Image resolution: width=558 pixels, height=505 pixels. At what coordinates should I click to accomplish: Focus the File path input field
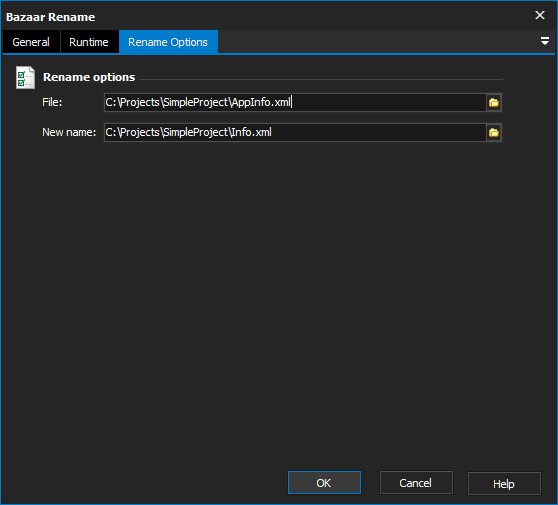[295, 102]
